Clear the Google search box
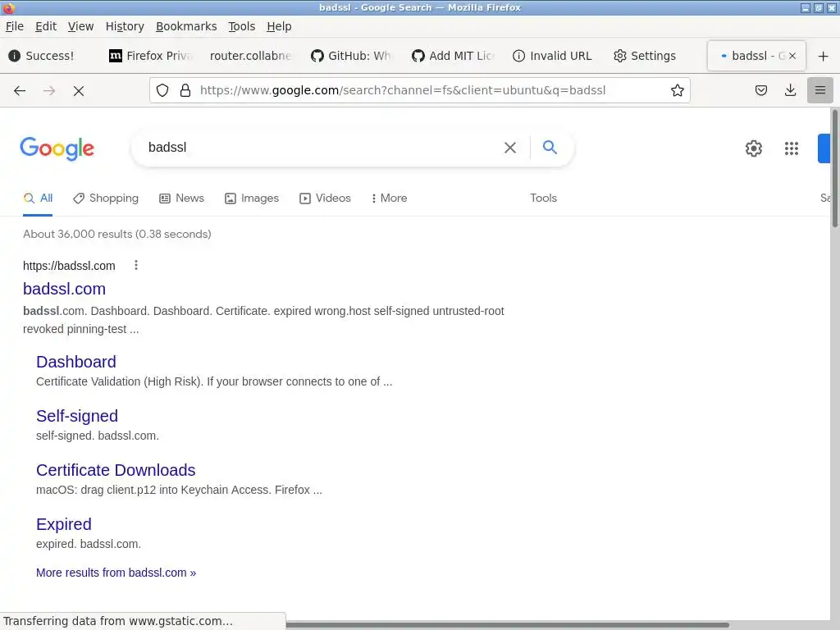The height and width of the screenshot is (630, 840). tap(510, 148)
